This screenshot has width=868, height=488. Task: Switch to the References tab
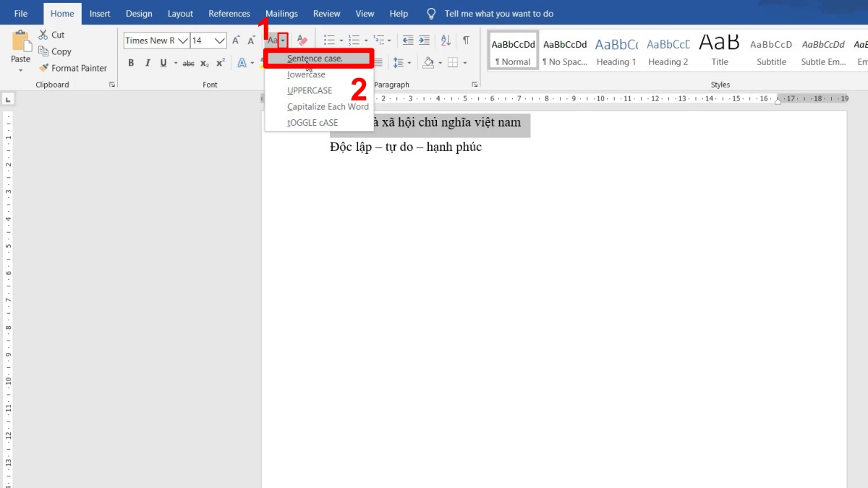229,14
